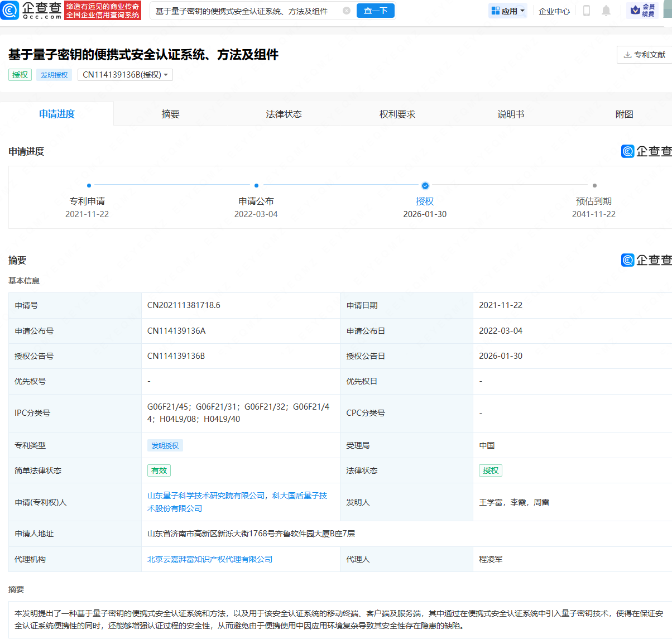Click the 申请公布 timeline dot
The width and height of the screenshot is (672, 639).
[256, 186]
